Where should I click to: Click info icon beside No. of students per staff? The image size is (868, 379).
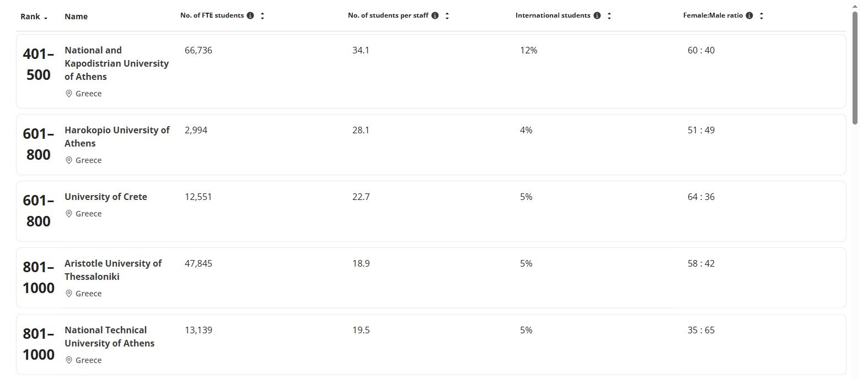pos(435,16)
